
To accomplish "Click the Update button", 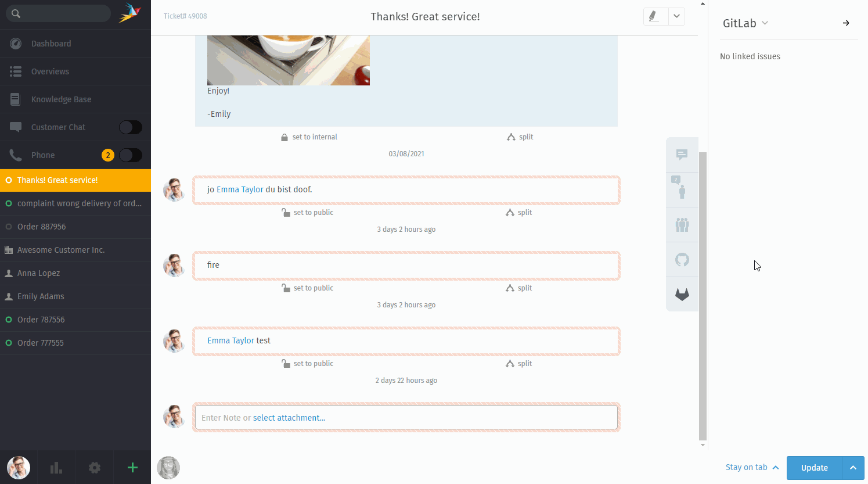I will [814, 468].
